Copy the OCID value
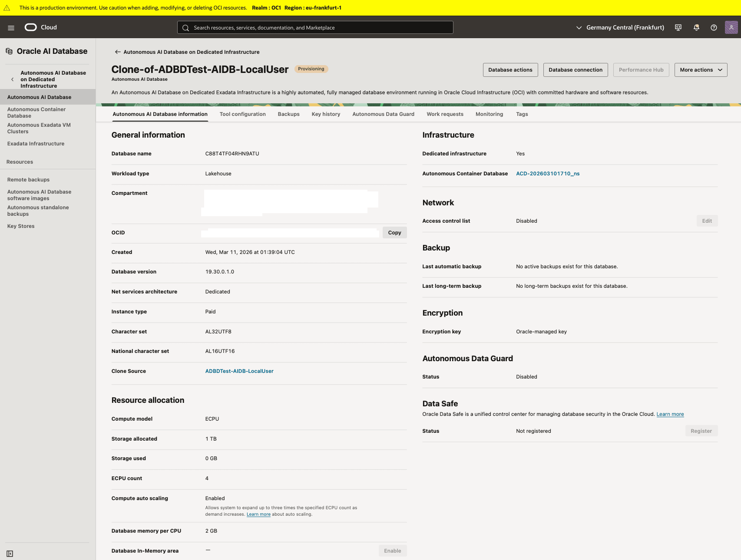Screen dimensions: 741x560 (x=394, y=233)
